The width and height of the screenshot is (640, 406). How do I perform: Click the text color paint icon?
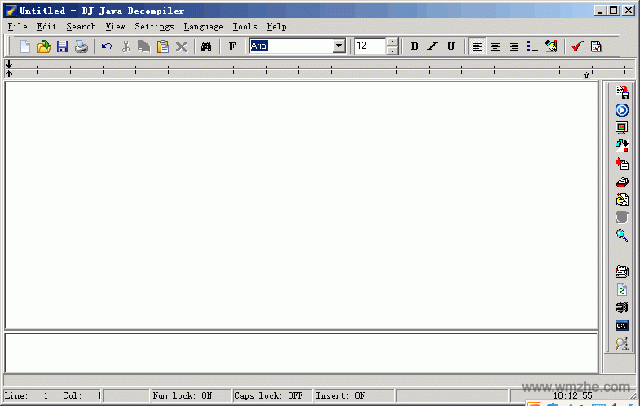point(551,46)
